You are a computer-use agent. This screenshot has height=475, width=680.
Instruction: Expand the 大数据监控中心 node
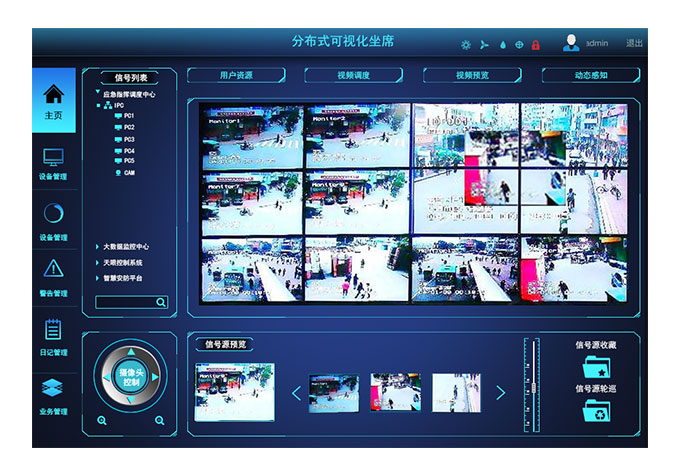[97, 246]
